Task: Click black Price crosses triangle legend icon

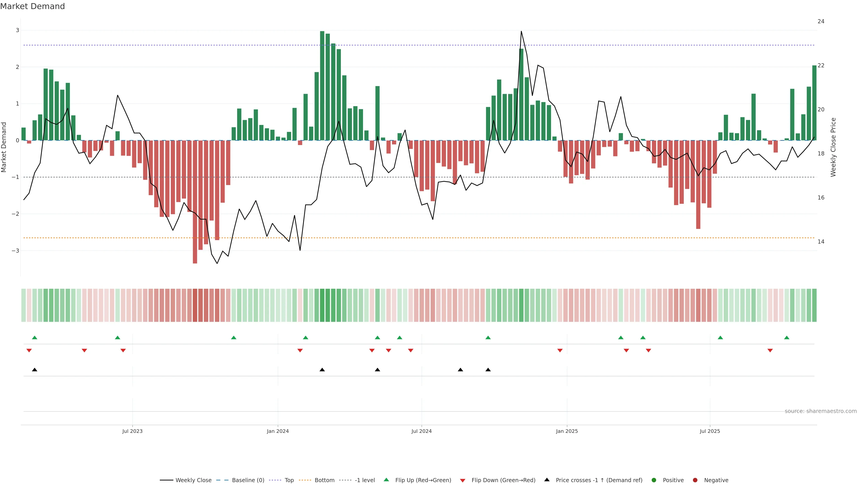Action: [547, 480]
